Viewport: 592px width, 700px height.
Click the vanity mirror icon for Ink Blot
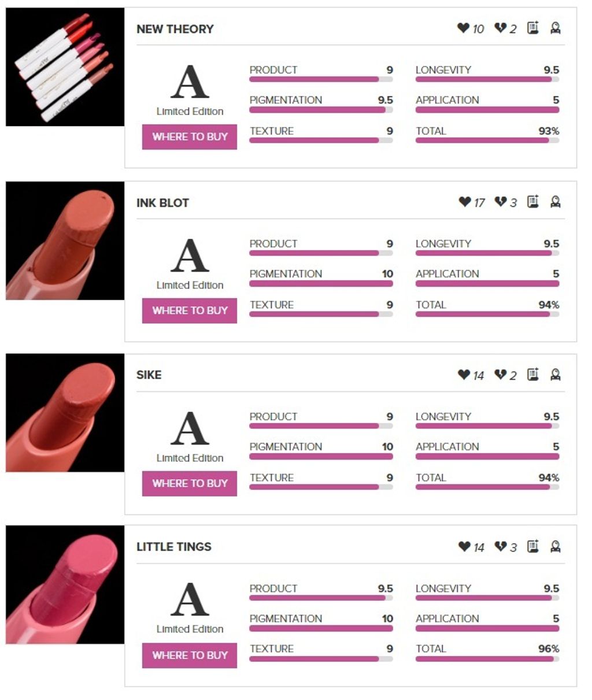[x=556, y=202]
